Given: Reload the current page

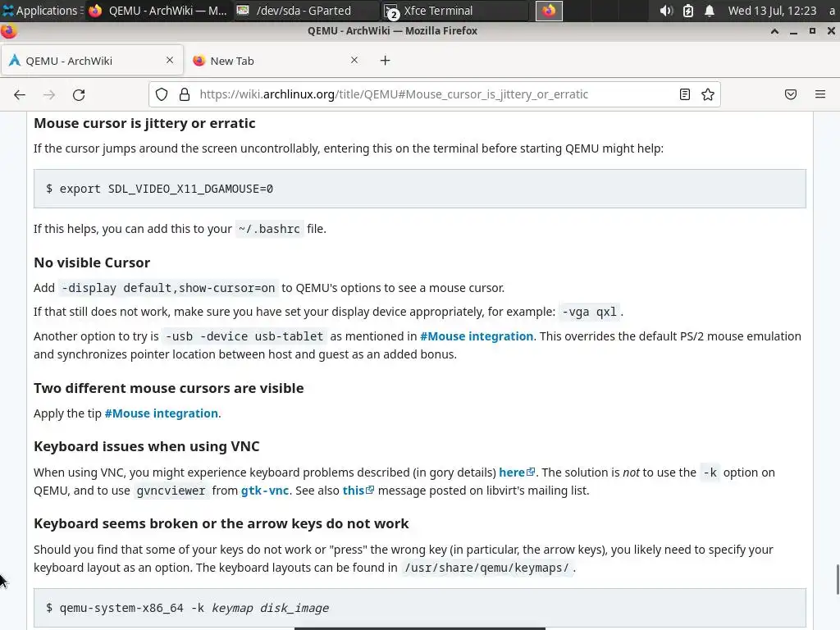Looking at the screenshot, I should pos(79,95).
